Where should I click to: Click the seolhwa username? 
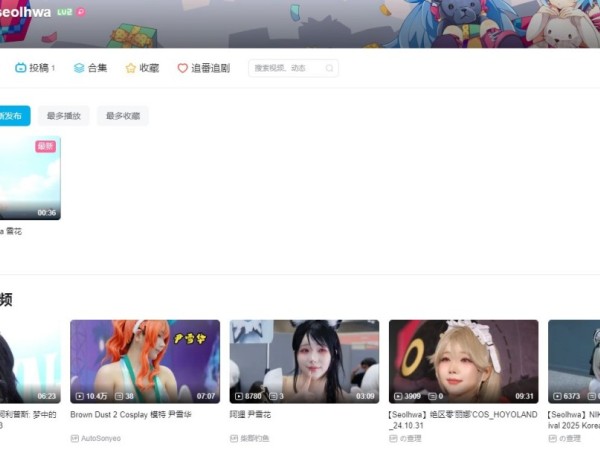point(25,12)
